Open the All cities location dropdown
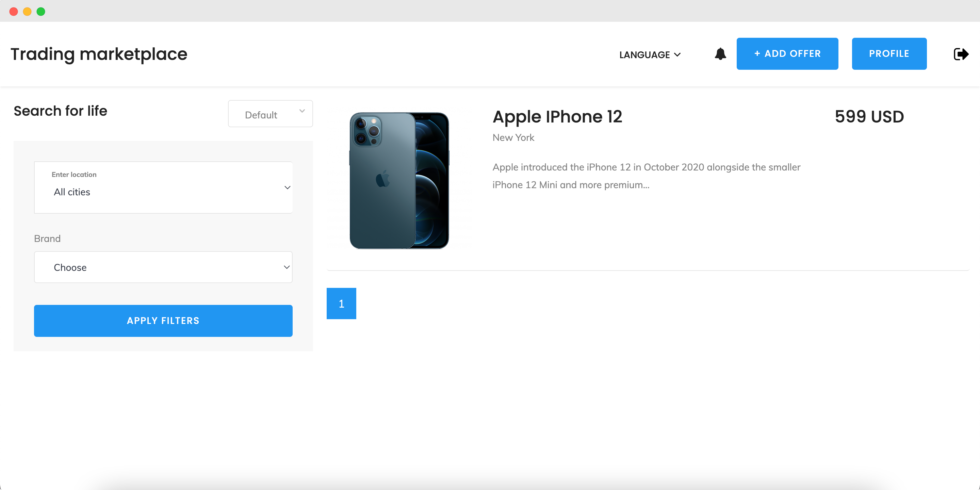This screenshot has height=490, width=980. tap(163, 187)
